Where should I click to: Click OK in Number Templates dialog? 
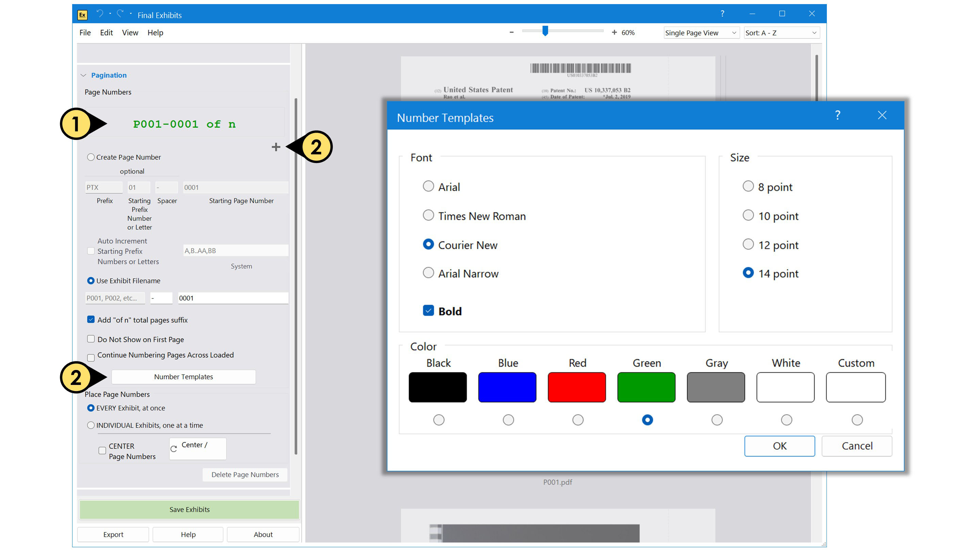pos(780,446)
